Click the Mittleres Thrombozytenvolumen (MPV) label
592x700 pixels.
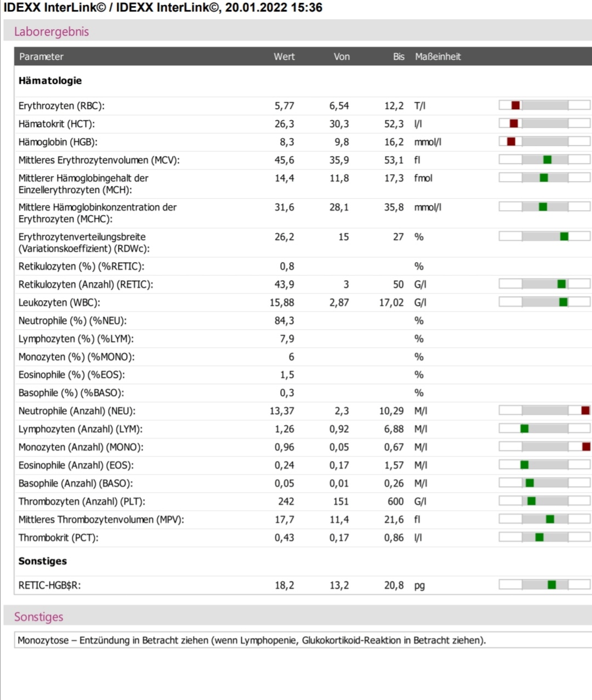[101, 520]
